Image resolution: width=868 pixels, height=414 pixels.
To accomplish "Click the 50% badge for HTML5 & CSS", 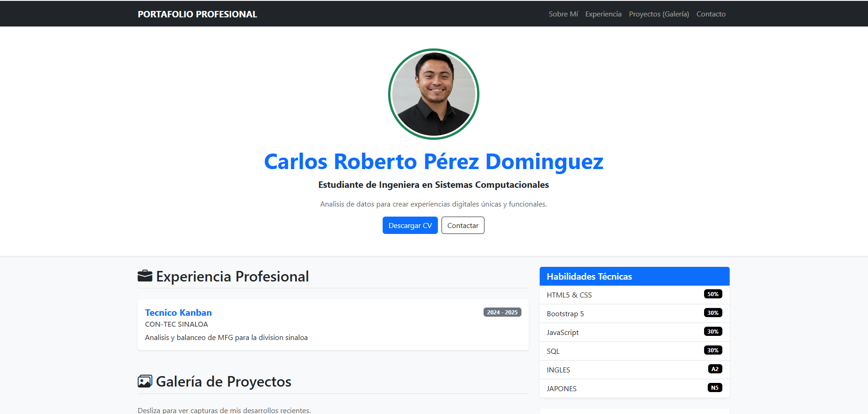I will (x=713, y=294).
